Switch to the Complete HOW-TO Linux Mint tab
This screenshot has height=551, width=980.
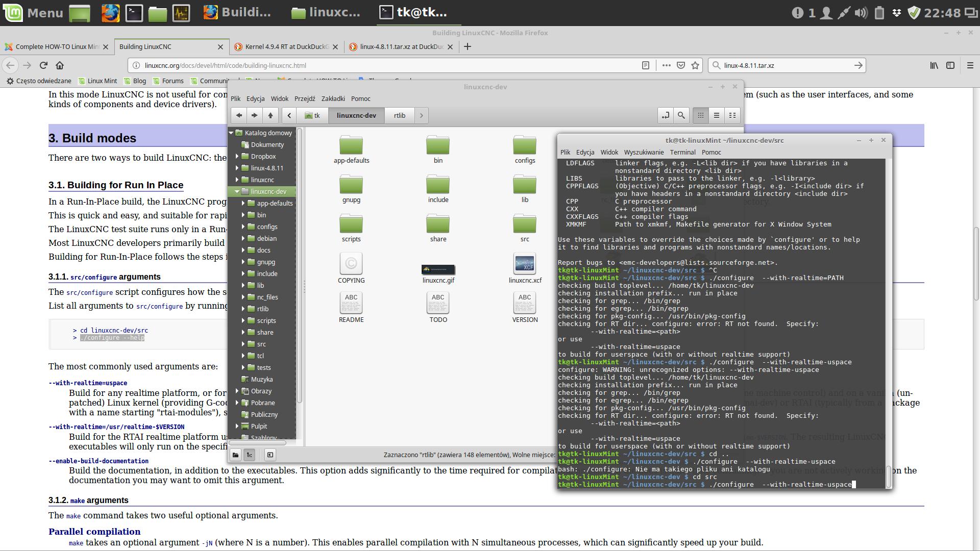coord(57,46)
